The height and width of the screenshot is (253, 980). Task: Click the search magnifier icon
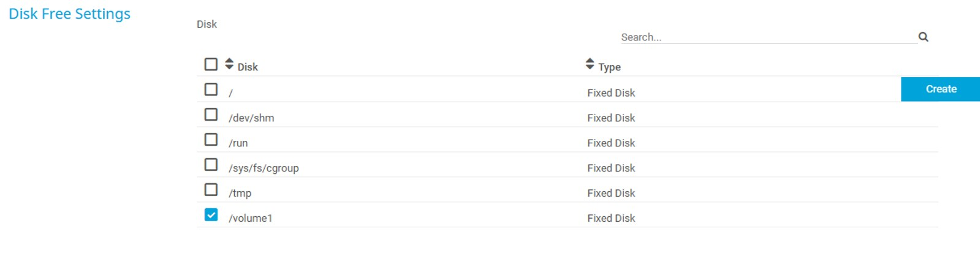tap(923, 37)
